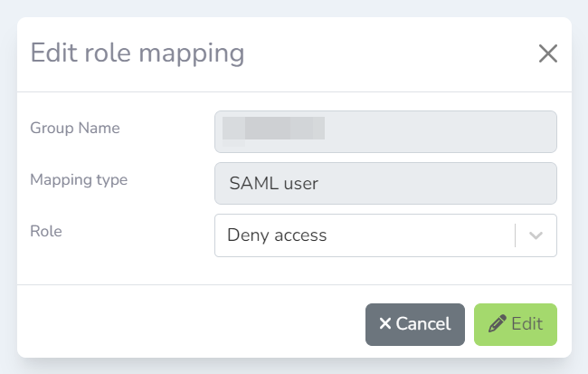Click the Edit role mapping title
Viewport: 588px width, 374px height.
138,53
